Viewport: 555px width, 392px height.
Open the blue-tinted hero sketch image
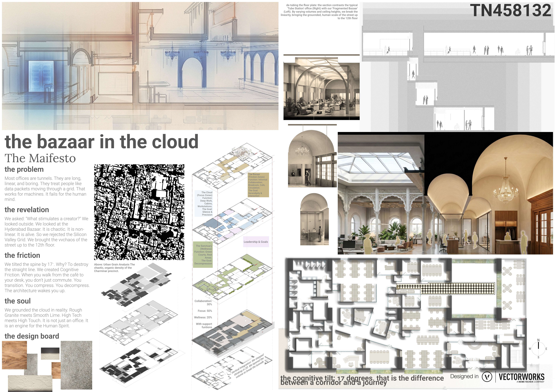140,66
